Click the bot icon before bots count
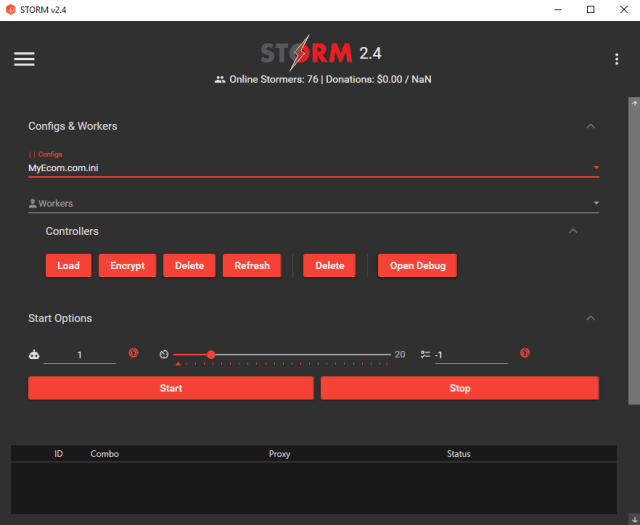The width and height of the screenshot is (640, 525). pyautogui.click(x=34, y=354)
